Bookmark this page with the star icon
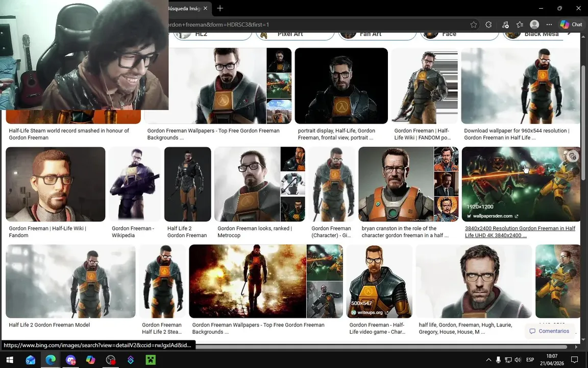The height and width of the screenshot is (368, 588). pyautogui.click(x=474, y=25)
